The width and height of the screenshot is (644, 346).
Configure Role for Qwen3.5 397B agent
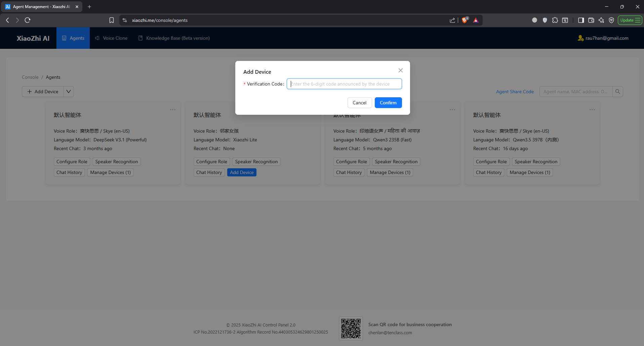(x=491, y=162)
